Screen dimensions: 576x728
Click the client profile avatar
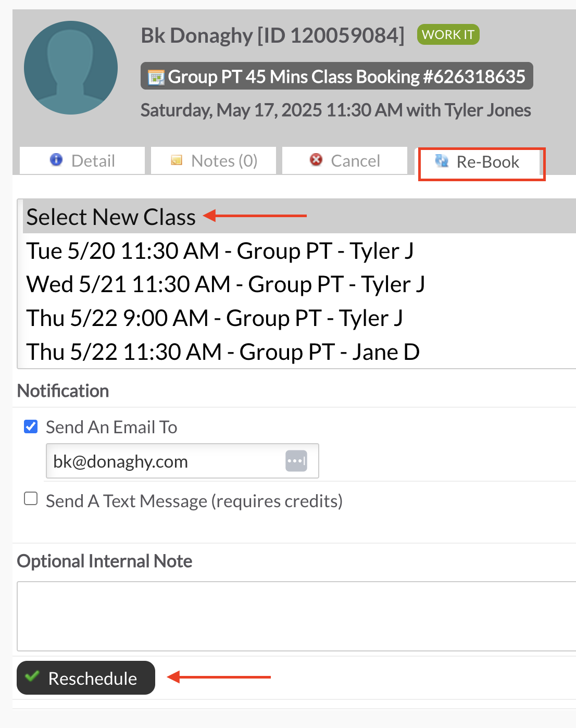(71, 68)
